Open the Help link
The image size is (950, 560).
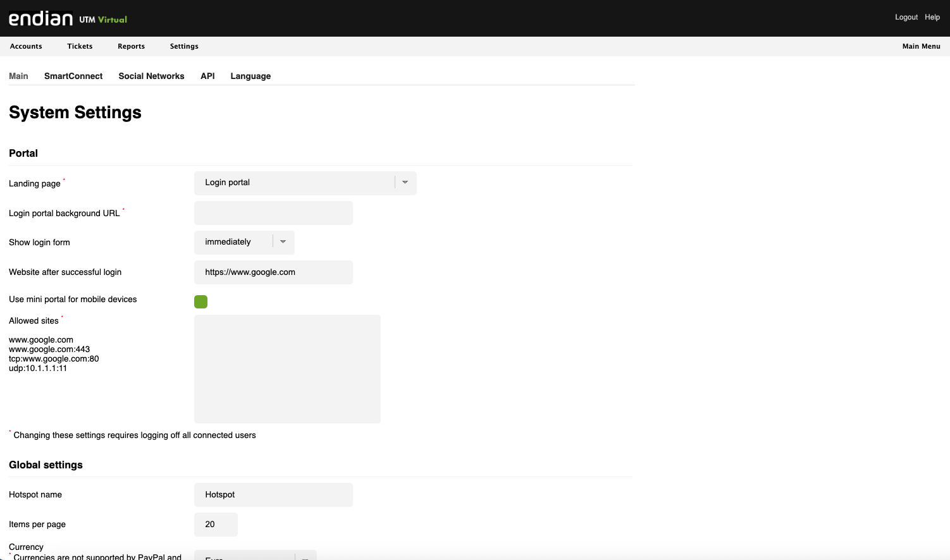coord(932,17)
